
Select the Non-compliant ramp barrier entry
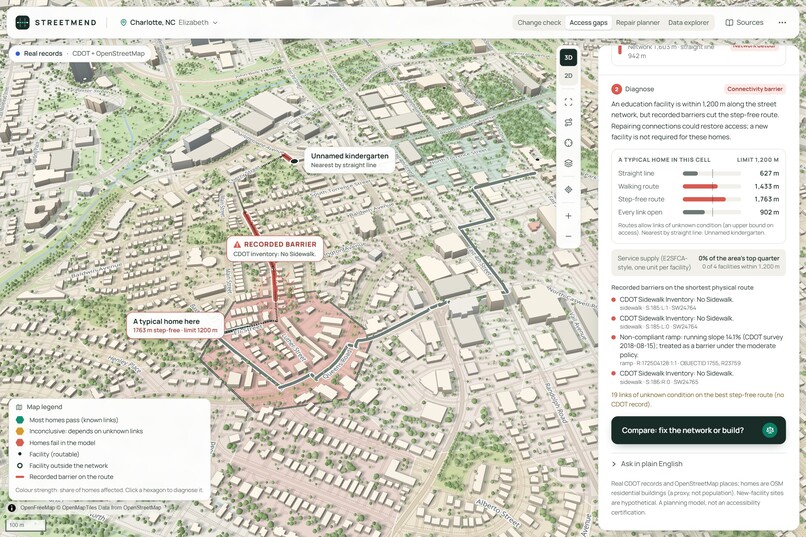698,350
